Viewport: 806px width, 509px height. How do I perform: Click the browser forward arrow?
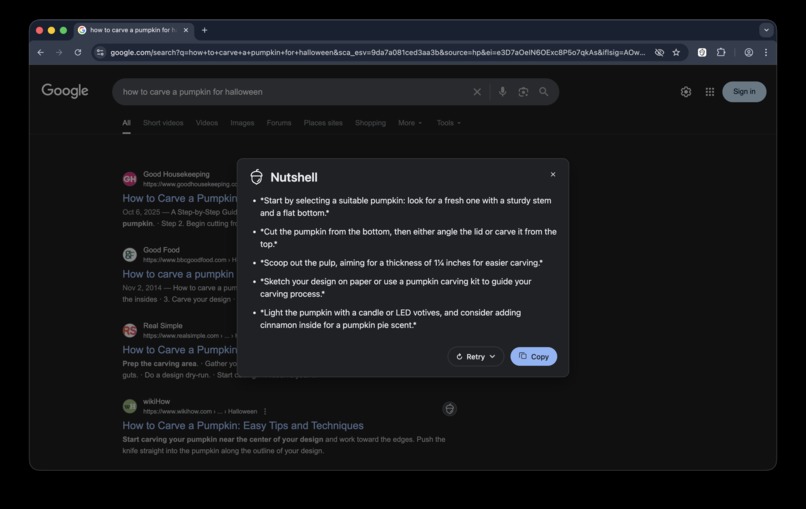59,52
